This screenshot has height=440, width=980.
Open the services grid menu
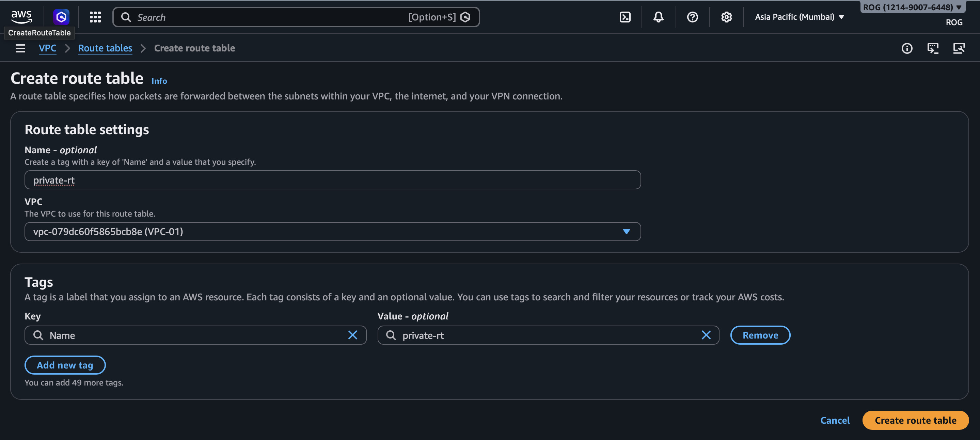click(x=95, y=17)
